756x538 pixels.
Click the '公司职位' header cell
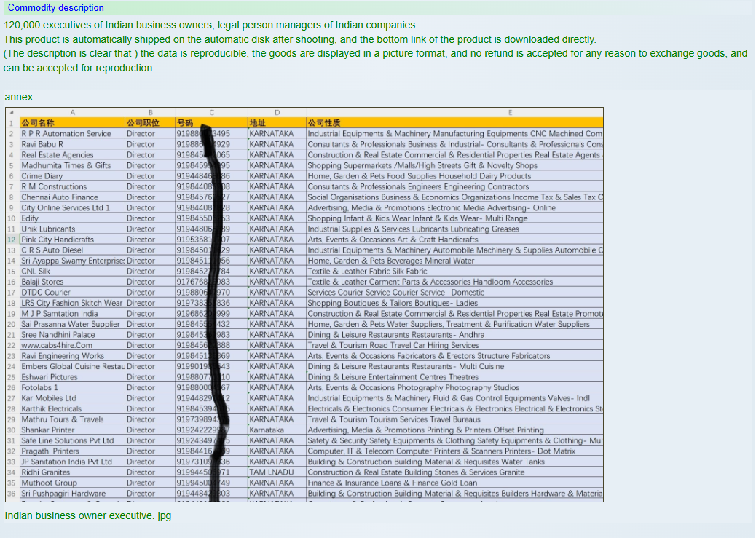coord(143,123)
